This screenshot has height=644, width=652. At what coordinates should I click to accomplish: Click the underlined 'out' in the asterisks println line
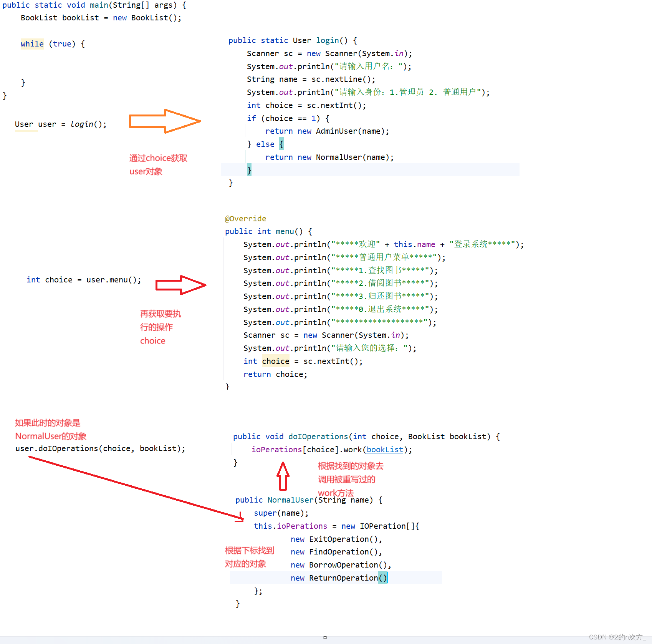[x=282, y=322]
